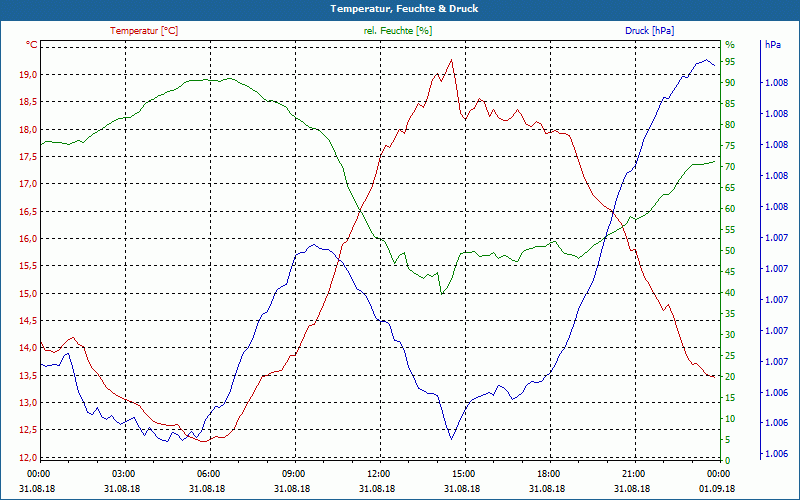Click the 13,0 temperature axis value
800x500 pixels.
pyautogui.click(x=29, y=403)
